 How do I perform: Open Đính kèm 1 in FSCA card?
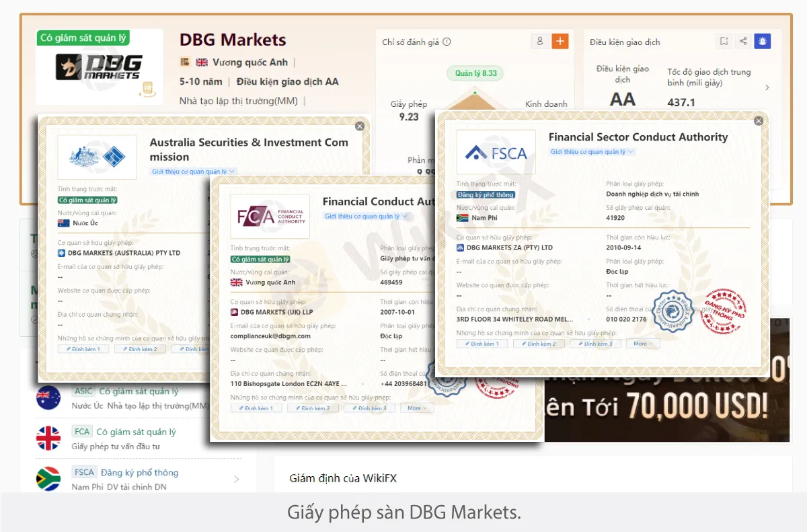[482, 344]
